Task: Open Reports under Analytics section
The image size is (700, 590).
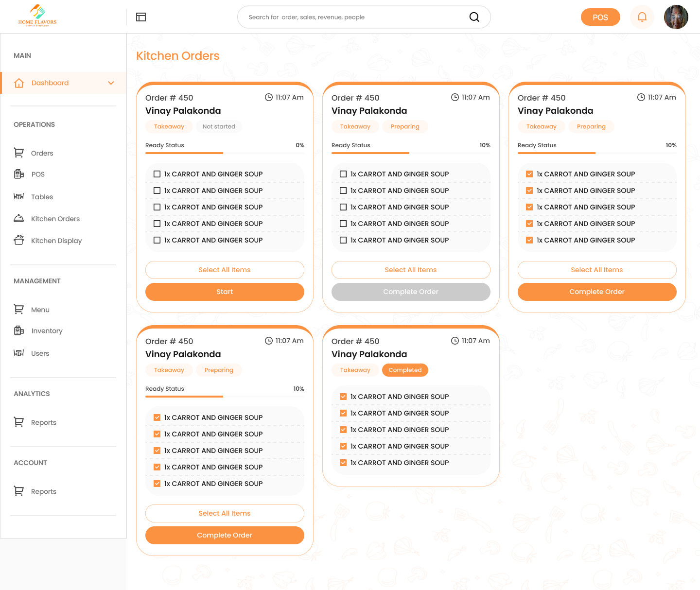Action: tap(43, 422)
